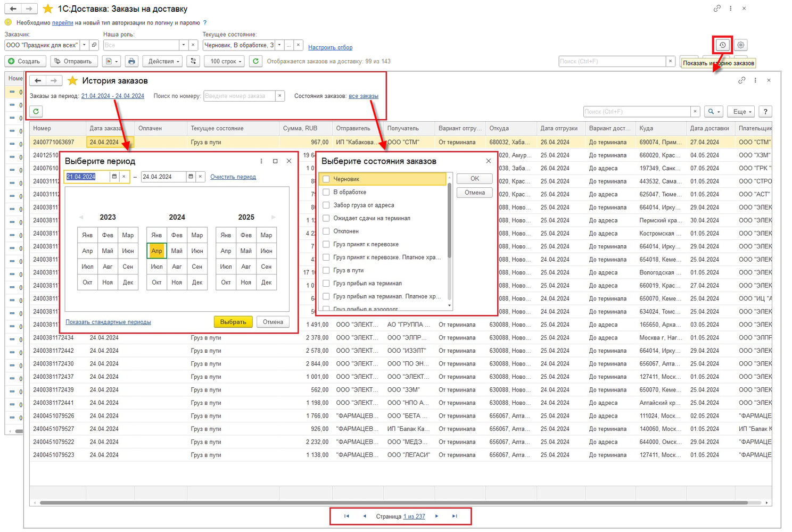Image resolution: width=792 pixels, height=532 pixels.
Task: Check the Черновик state checkbox
Action: [326, 179]
